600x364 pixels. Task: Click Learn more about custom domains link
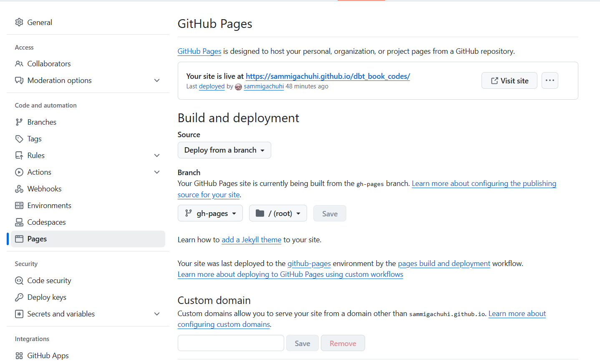517,314
